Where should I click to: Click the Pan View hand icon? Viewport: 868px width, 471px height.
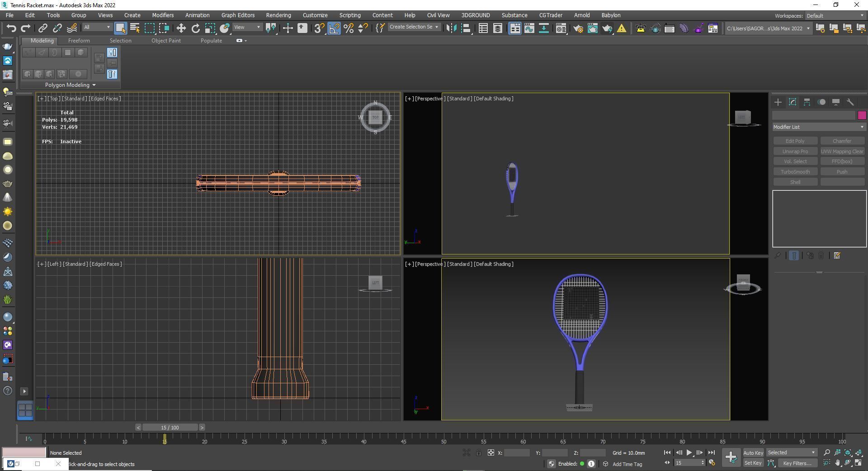[x=837, y=463]
